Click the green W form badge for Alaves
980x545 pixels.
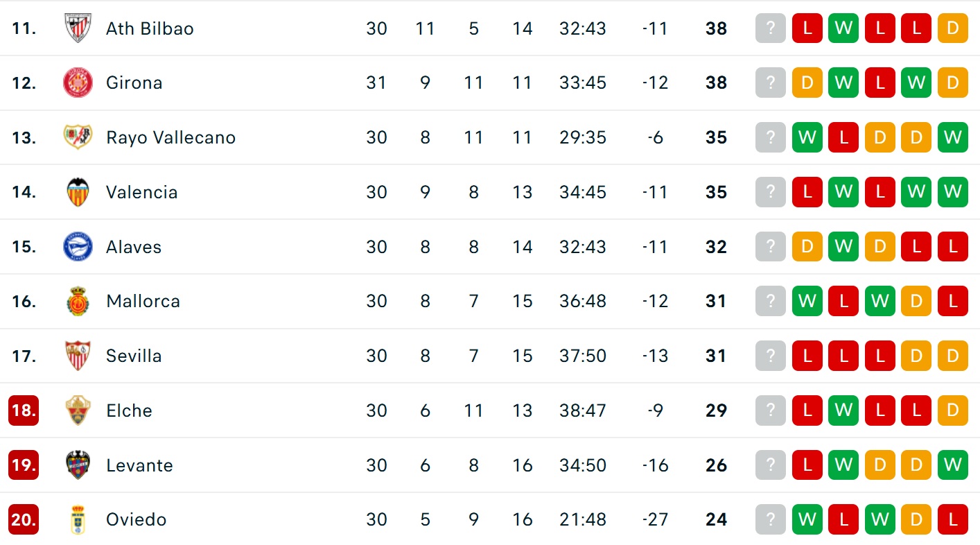coord(843,247)
